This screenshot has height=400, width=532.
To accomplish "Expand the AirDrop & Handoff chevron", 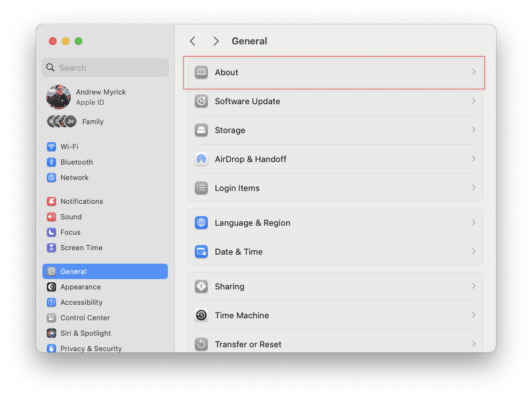I will (473, 159).
